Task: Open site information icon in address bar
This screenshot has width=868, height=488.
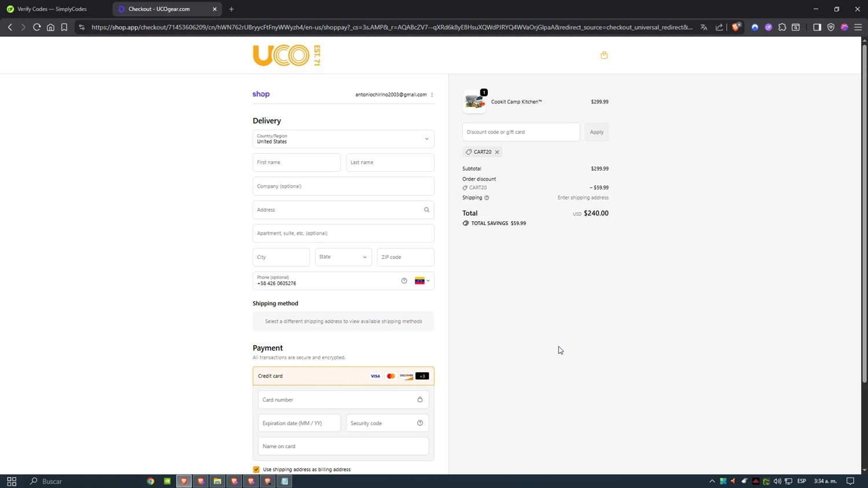Action: click(x=82, y=27)
